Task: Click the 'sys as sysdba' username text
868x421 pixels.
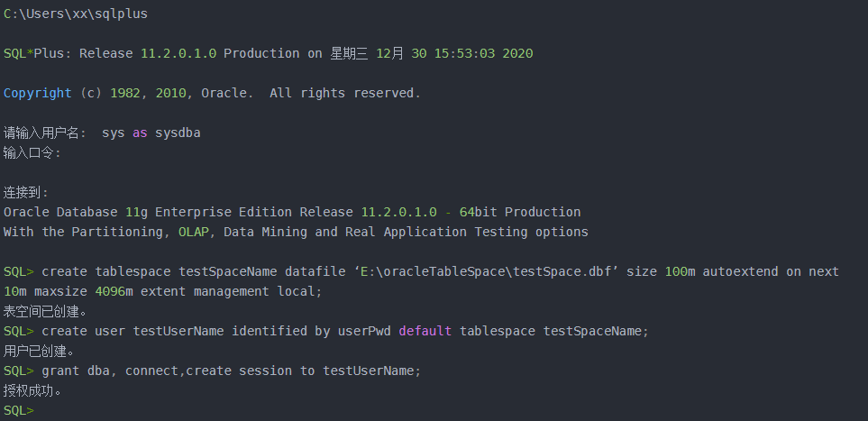Action: click(x=151, y=133)
